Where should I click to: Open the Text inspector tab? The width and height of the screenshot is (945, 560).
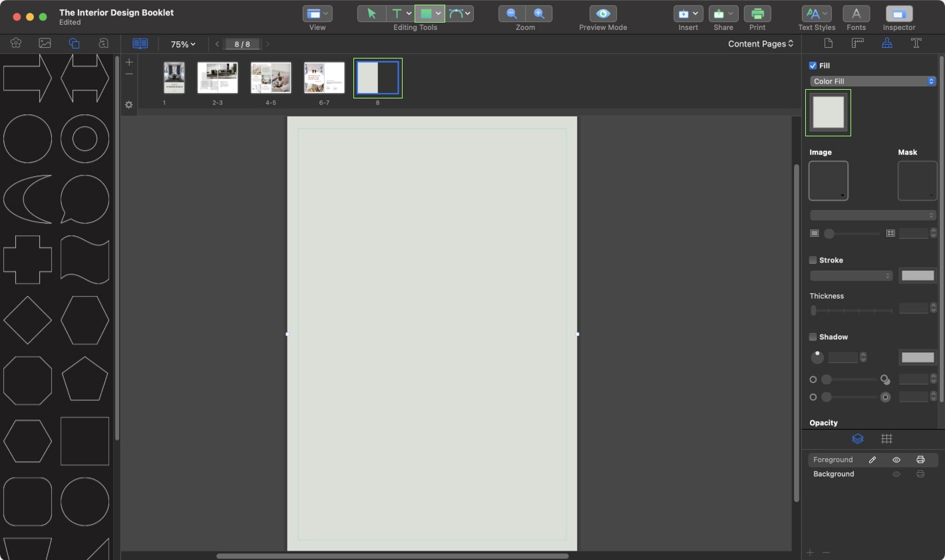(x=916, y=43)
